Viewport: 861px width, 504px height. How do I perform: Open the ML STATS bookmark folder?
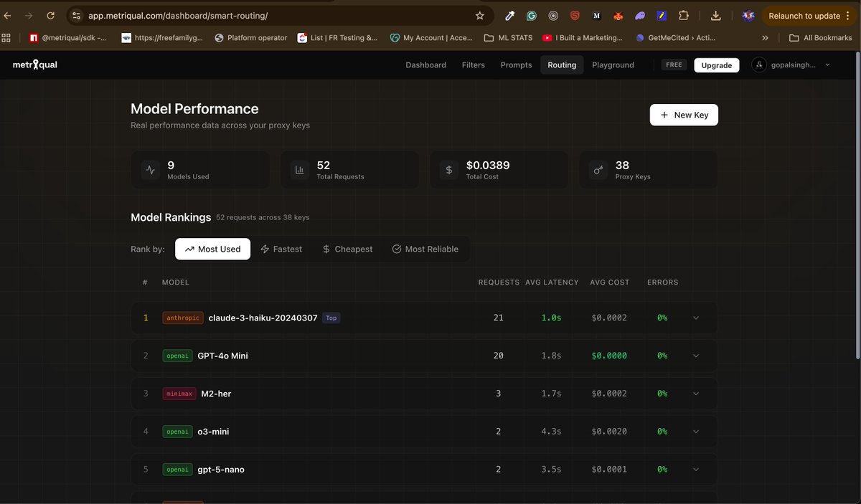click(509, 37)
